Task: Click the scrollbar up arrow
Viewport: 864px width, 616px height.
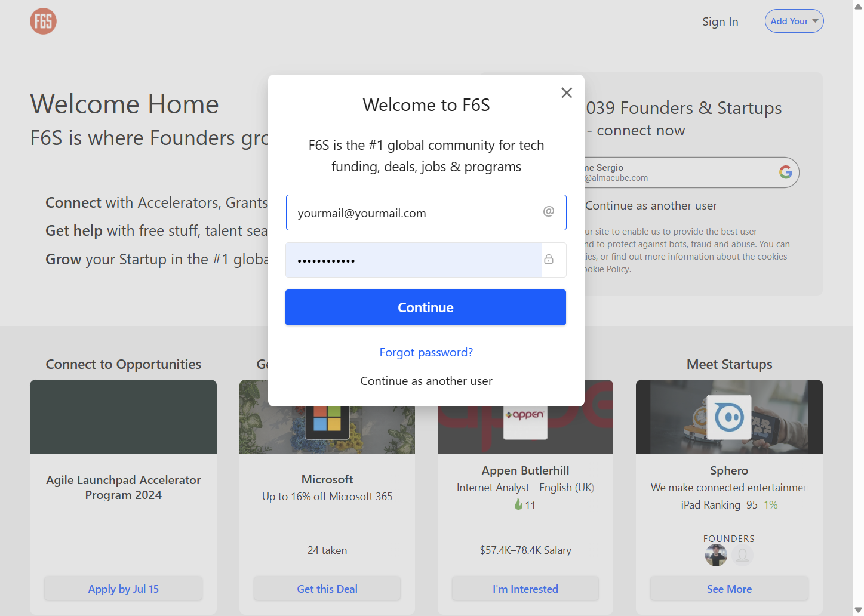Action: pos(858,6)
